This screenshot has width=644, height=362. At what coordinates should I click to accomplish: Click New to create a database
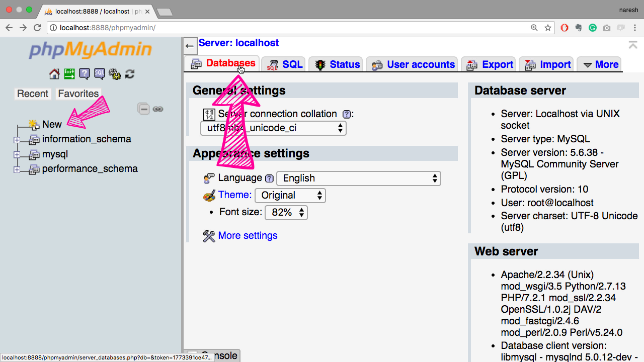[52, 124]
